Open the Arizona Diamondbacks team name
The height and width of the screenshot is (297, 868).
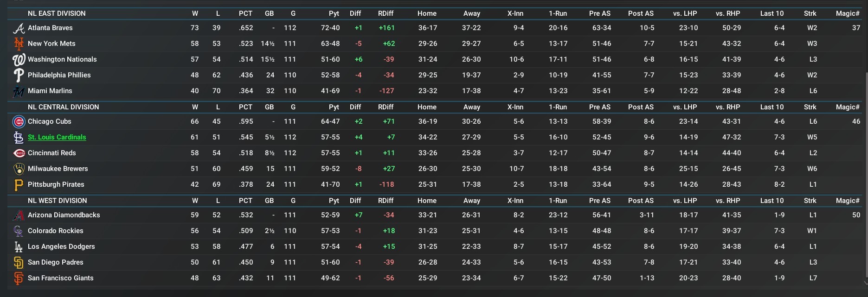[64, 215]
